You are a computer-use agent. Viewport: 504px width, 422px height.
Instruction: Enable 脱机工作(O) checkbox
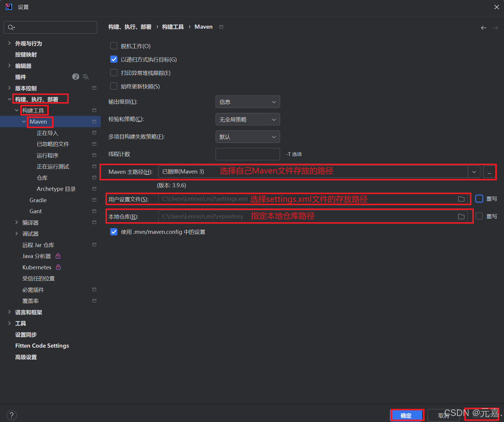114,46
